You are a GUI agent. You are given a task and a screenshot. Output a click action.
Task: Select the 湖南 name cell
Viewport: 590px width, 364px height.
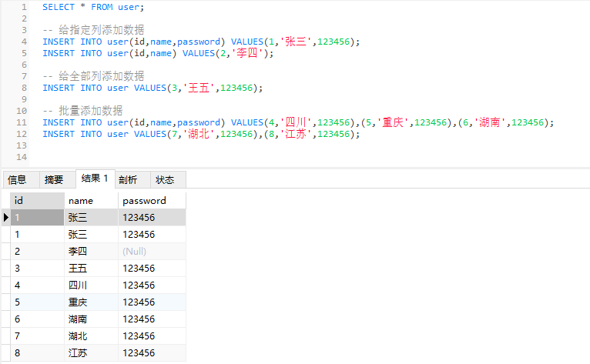coord(91,319)
